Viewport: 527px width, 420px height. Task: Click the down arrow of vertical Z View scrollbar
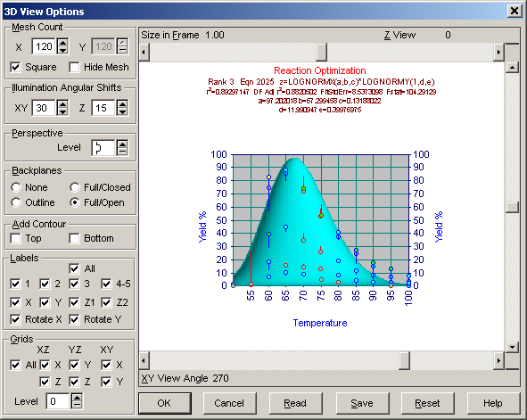tap(512, 346)
